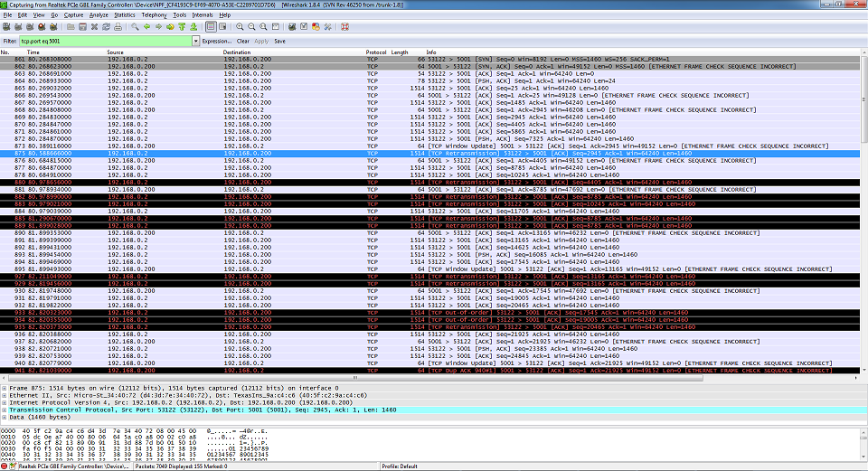The image size is (868, 471).
Task: Open the Statistics menu
Action: (x=125, y=15)
